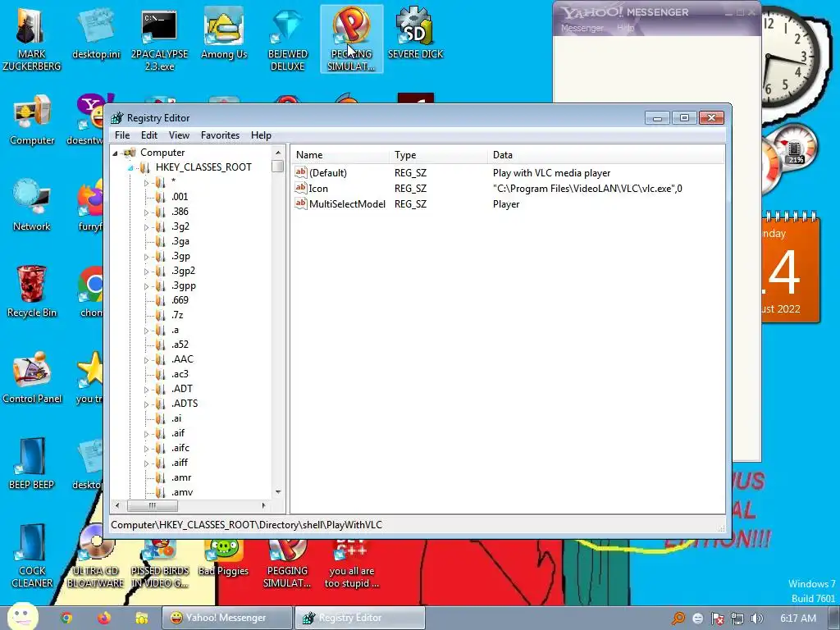Click 'Play with VLC media player' data
840x630 pixels.
[x=552, y=173]
